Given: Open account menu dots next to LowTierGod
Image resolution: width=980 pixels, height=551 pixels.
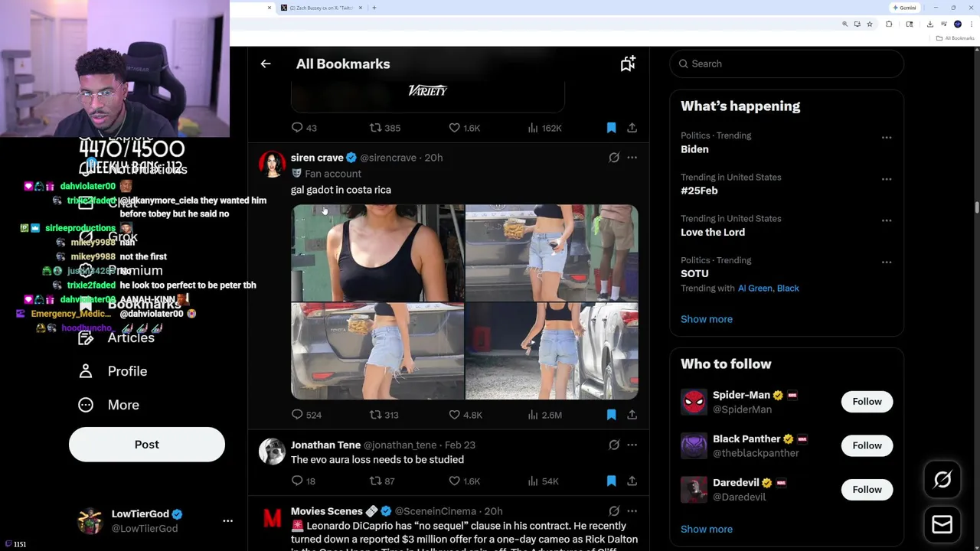Looking at the screenshot, I should [227, 520].
